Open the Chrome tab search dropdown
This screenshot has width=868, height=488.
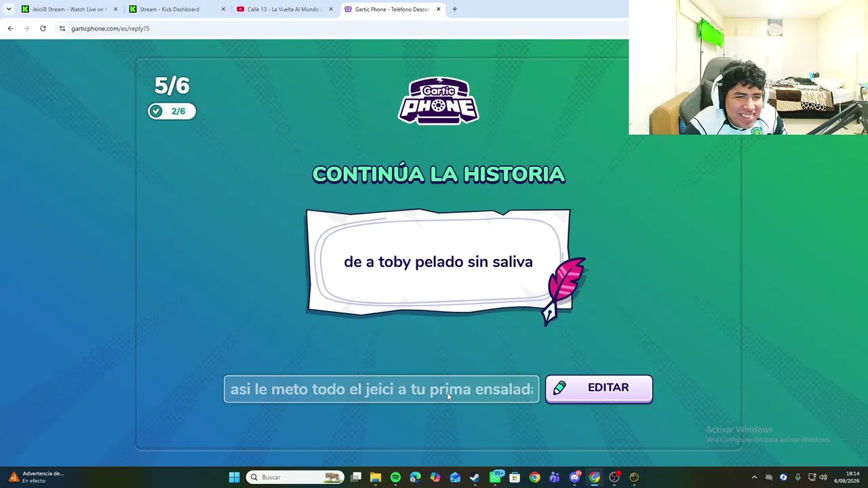coord(9,9)
